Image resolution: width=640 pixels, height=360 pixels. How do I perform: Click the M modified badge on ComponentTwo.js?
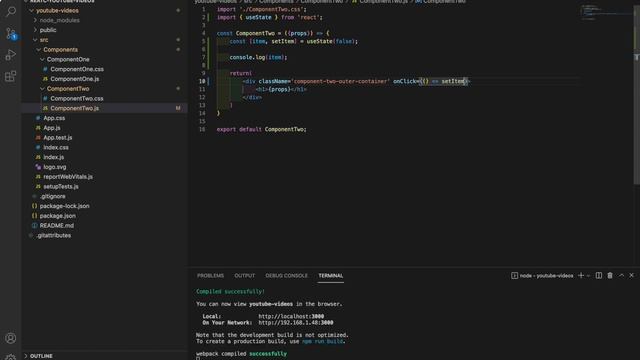click(178, 108)
